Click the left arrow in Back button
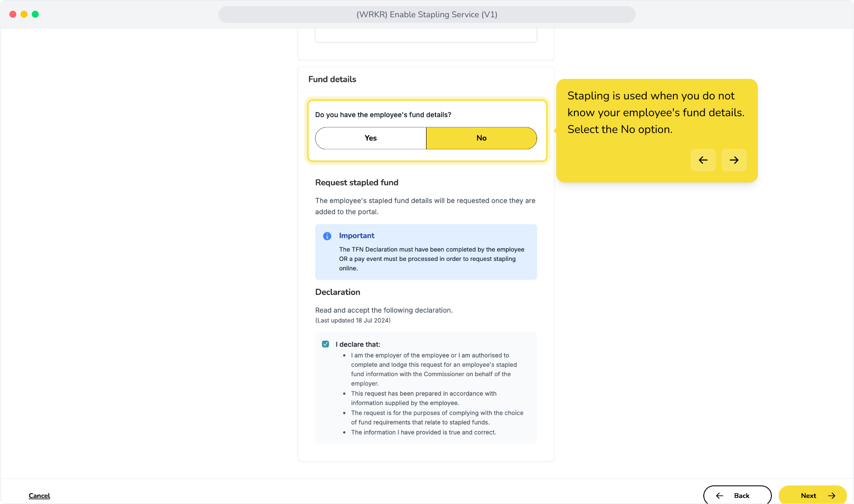Screen dimensions: 854x504 [x=720, y=496]
